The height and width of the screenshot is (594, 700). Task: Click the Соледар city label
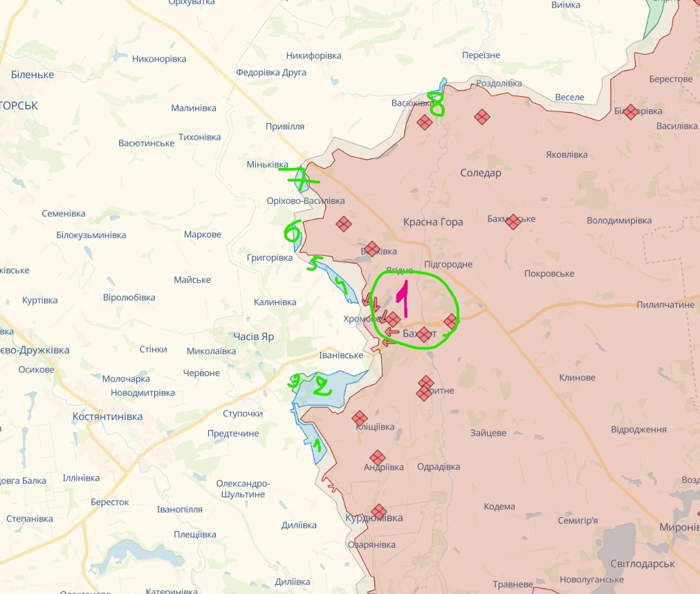pos(480,173)
